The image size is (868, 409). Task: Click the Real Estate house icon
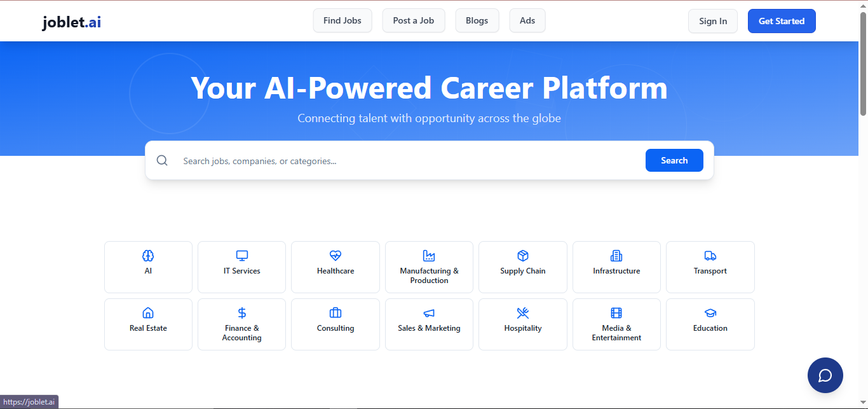148,313
